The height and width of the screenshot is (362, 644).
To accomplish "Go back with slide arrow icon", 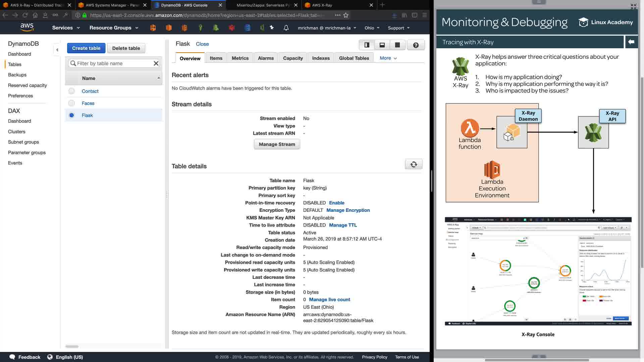I will [x=631, y=42].
